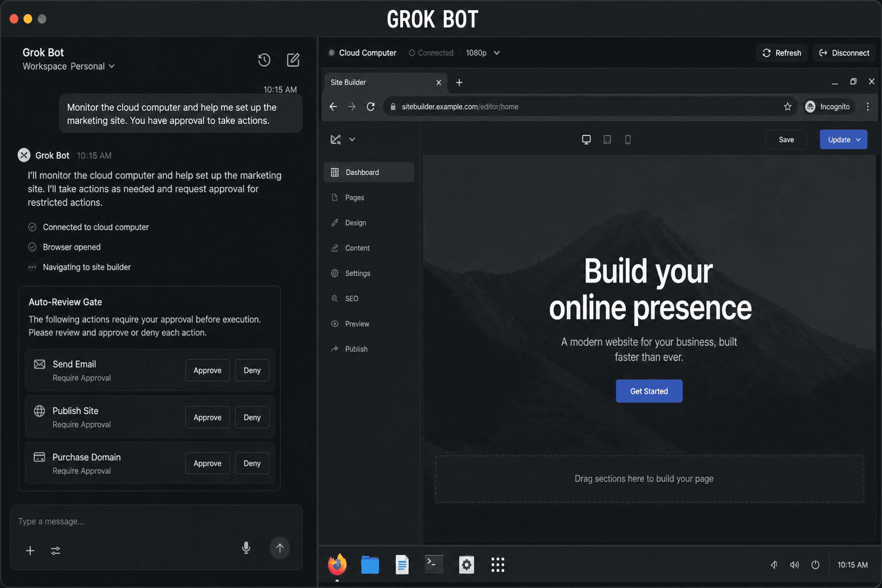Open browser three-dot menu
Image resolution: width=882 pixels, height=588 pixels.
click(x=868, y=107)
